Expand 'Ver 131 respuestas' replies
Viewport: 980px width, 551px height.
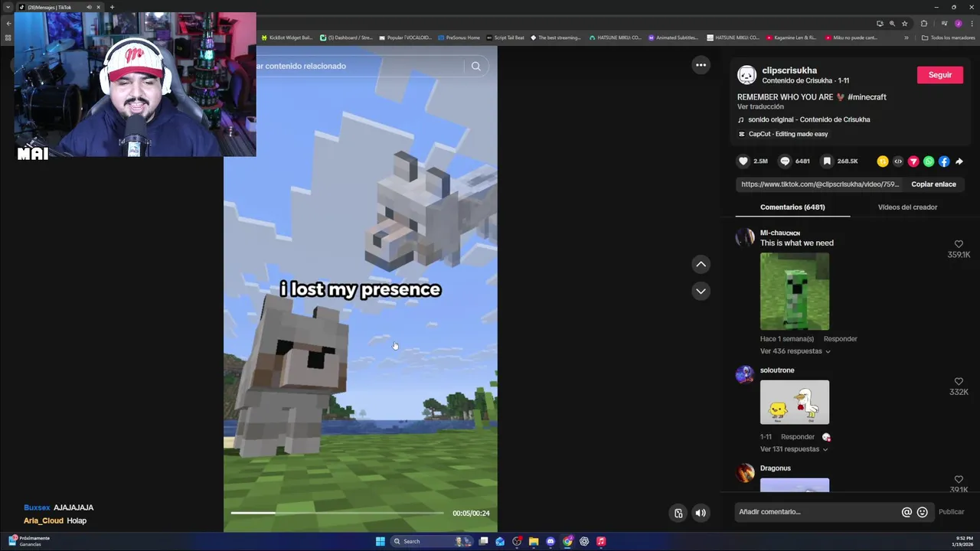click(x=795, y=449)
